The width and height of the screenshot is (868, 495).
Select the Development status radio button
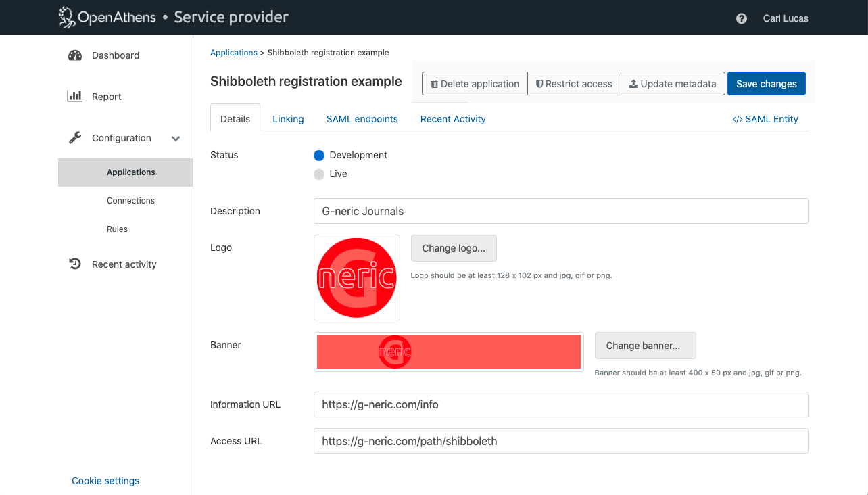(319, 156)
